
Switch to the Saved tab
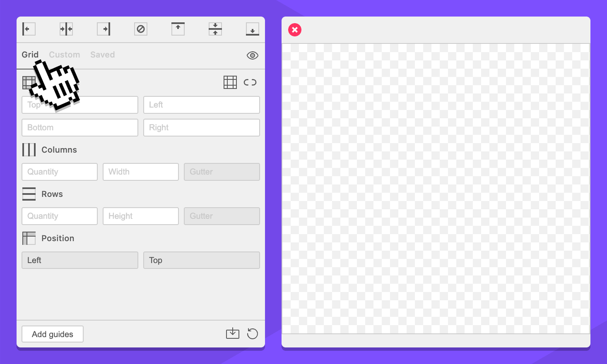pos(103,55)
